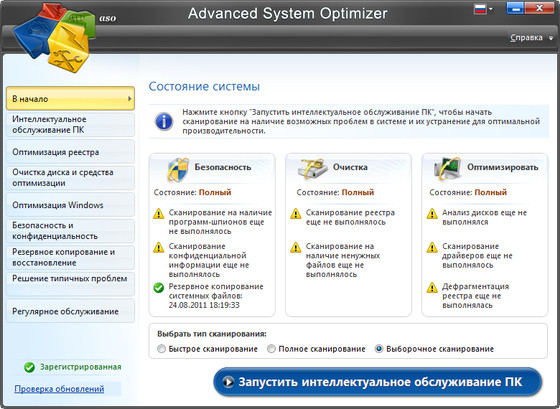Click Сканирование реестра еще не выполнялось text
Viewport: 560px width, 409px height.
coord(350,217)
